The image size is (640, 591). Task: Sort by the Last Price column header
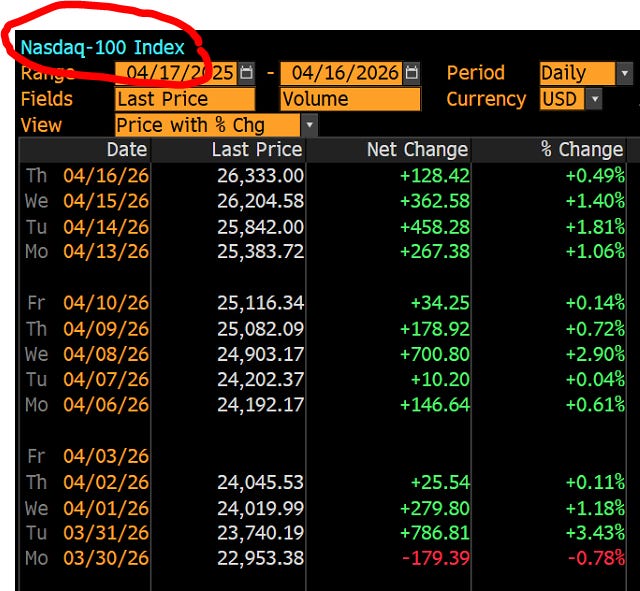tap(228, 150)
